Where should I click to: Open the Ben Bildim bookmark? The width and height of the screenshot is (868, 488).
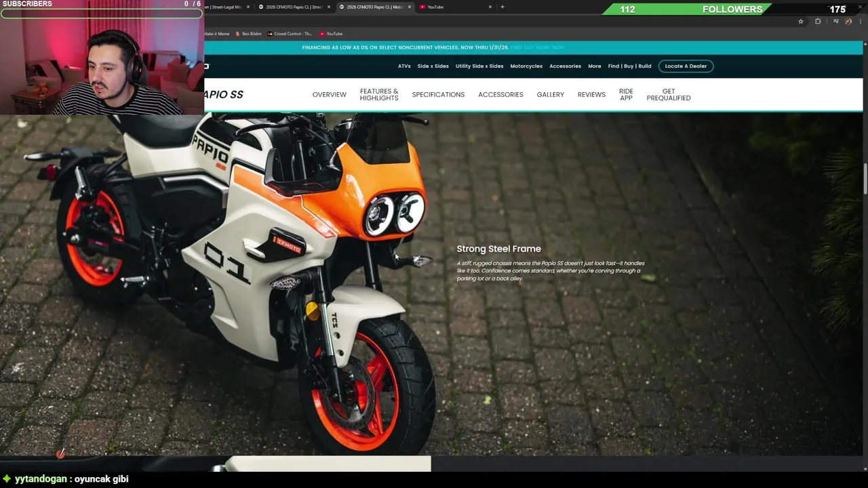pos(249,33)
